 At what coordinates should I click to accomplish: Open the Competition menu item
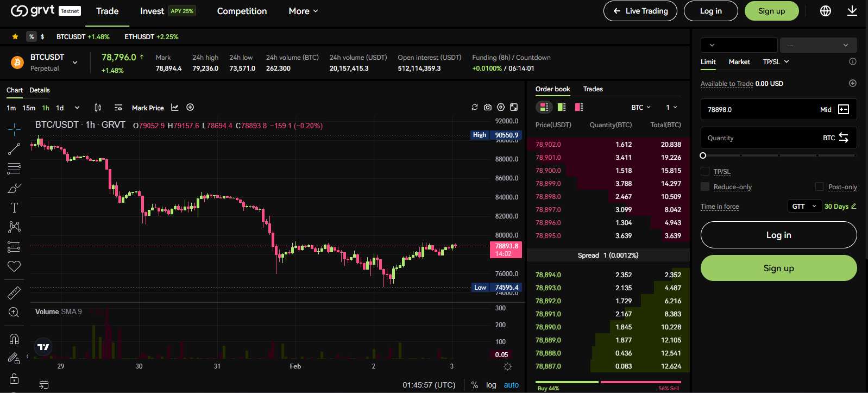click(x=242, y=11)
